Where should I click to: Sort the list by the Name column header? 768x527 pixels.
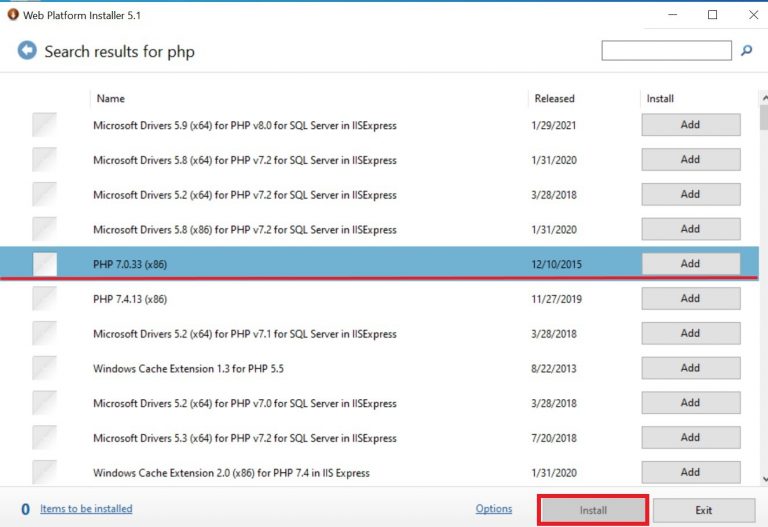coord(110,98)
